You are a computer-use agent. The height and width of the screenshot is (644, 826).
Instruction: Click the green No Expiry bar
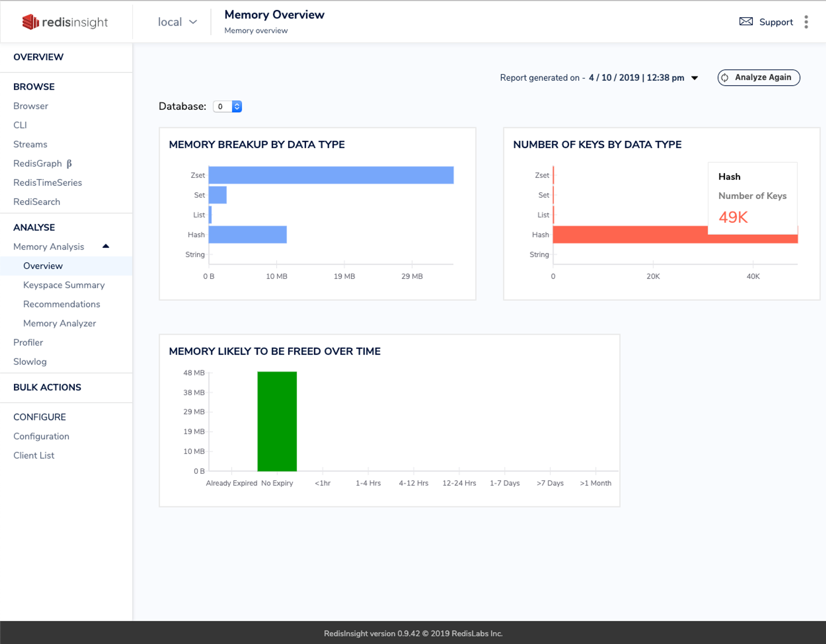pos(277,421)
